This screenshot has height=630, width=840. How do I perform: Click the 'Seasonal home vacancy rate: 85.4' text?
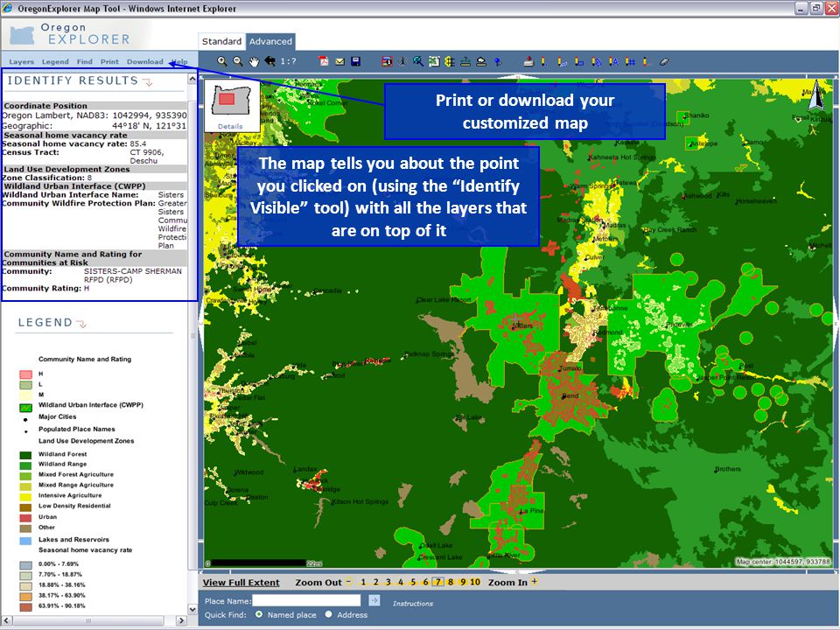[73, 143]
